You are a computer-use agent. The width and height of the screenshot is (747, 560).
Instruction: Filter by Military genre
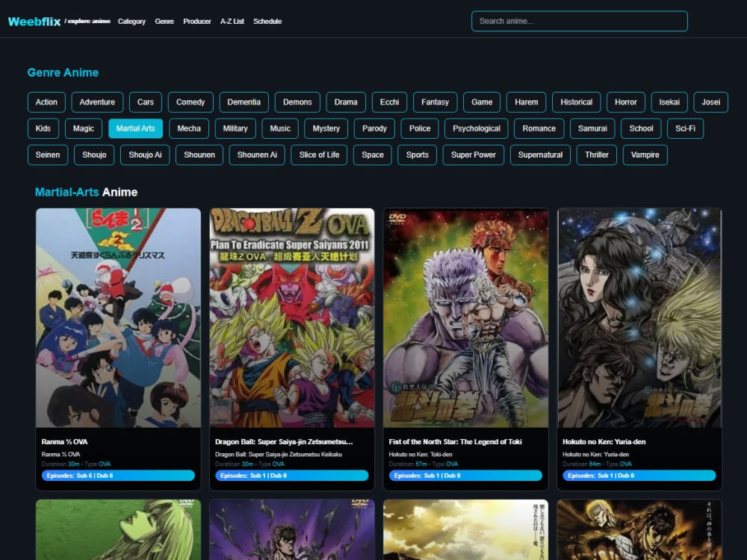(235, 128)
